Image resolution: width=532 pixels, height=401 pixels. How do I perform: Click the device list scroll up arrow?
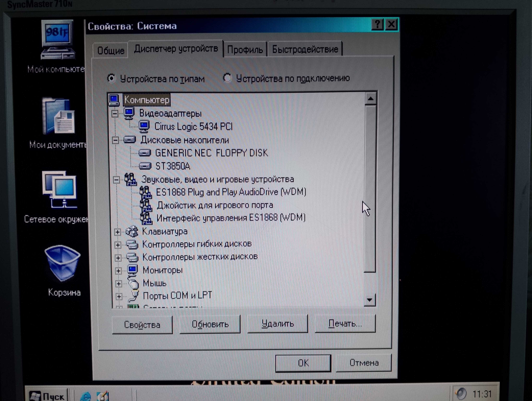tap(370, 98)
